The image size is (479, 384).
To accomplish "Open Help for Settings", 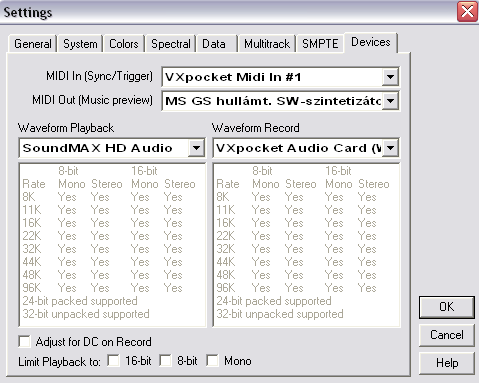I will pyautogui.click(x=447, y=363).
